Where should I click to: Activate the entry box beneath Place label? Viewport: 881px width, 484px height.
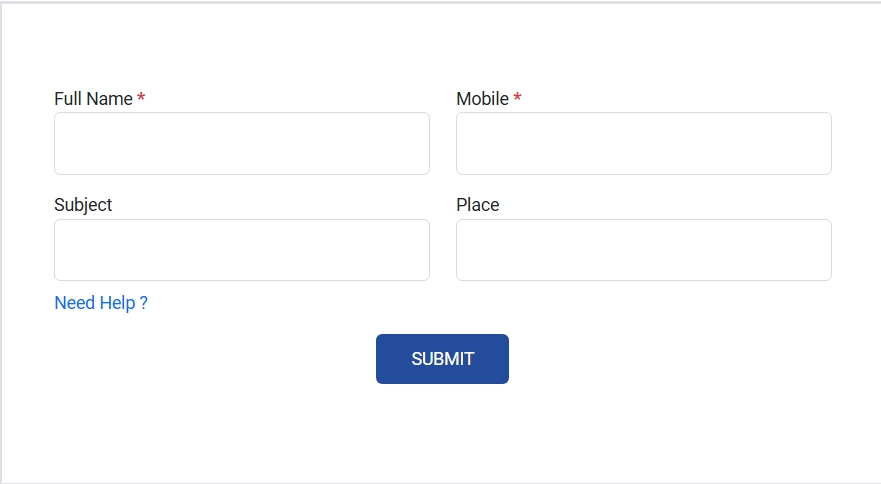pos(643,250)
